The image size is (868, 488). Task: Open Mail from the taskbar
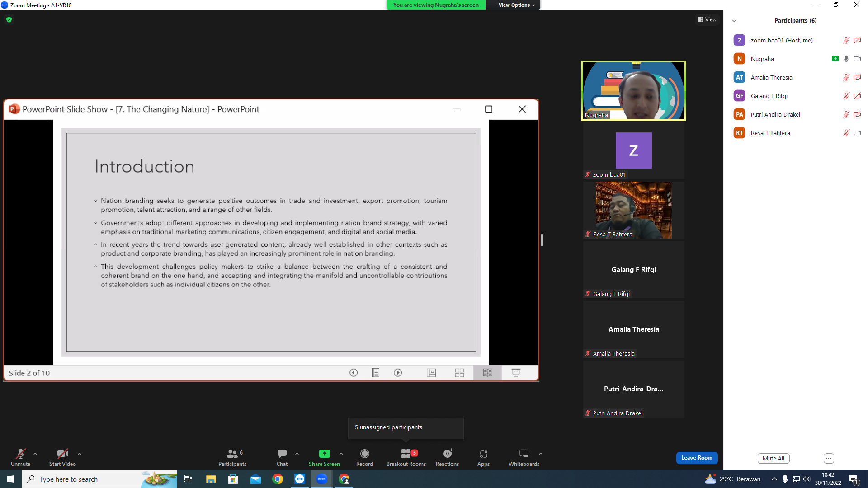[255, 479]
